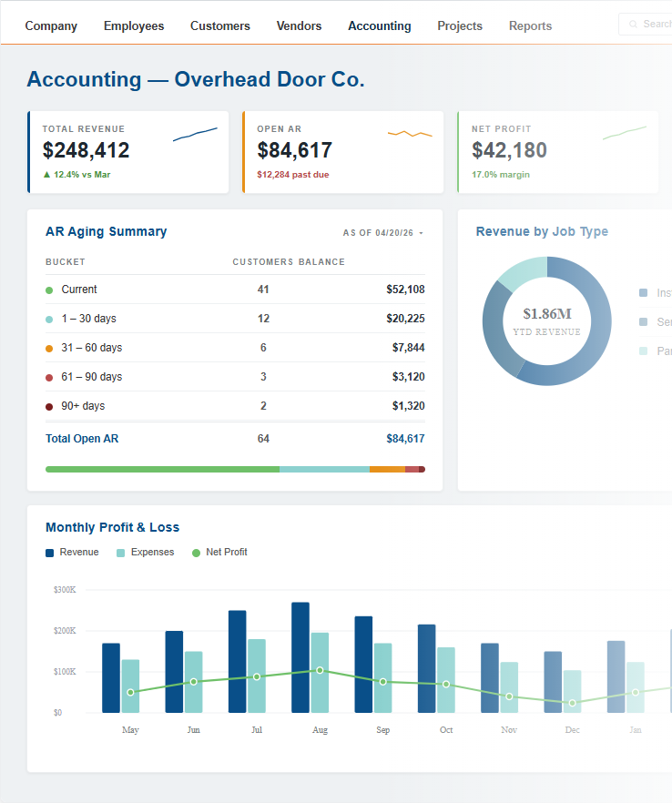This screenshot has width=672, height=803.
Task: Click the green dot beside Current
Action: 49,290
